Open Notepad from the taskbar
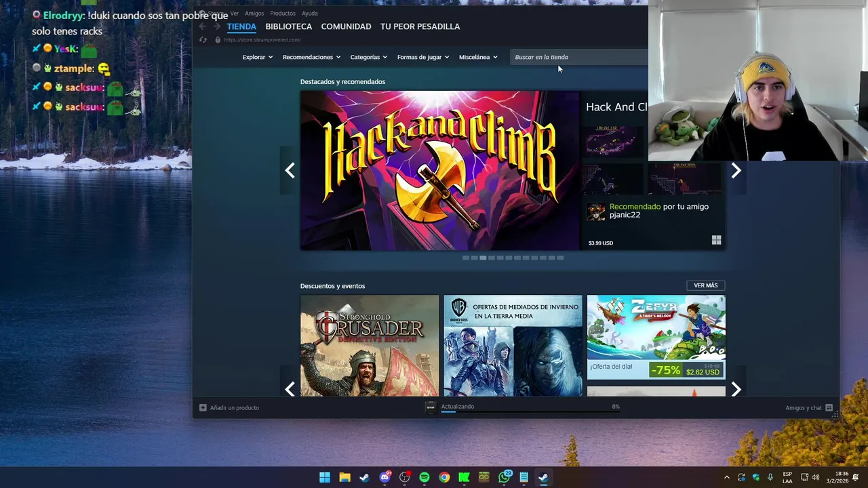Image resolution: width=868 pixels, height=488 pixels. [x=524, y=477]
